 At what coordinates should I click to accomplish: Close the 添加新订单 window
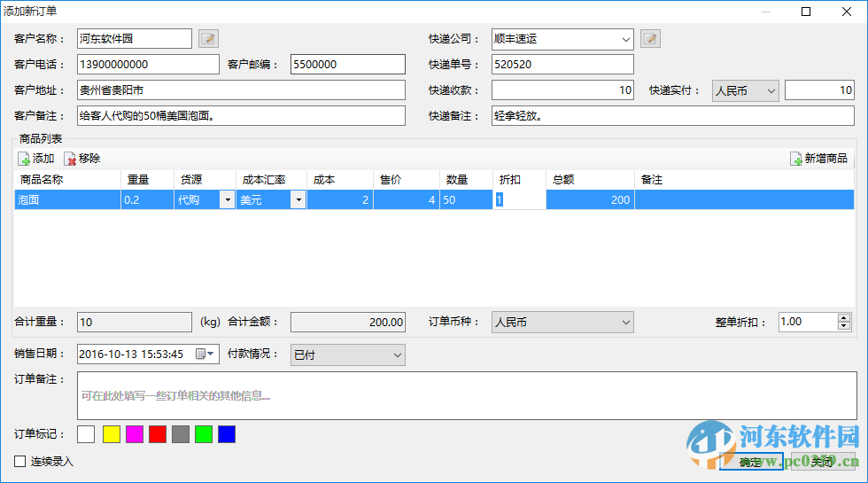pyautogui.click(x=847, y=12)
